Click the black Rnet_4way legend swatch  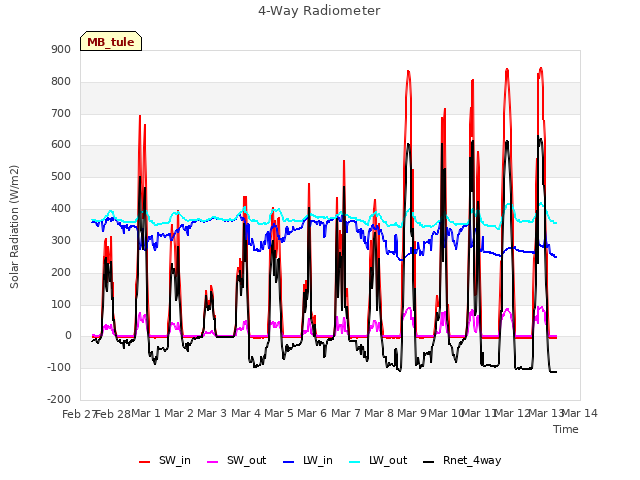click(x=429, y=462)
